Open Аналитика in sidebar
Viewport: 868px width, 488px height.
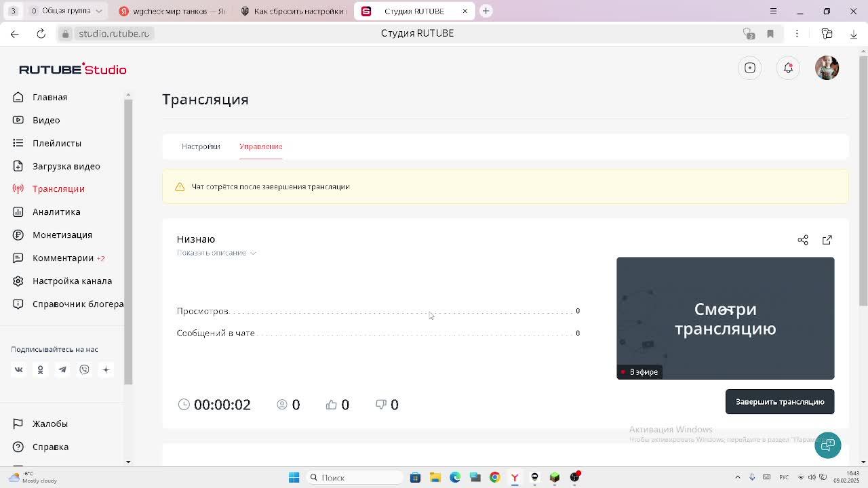[x=56, y=211]
